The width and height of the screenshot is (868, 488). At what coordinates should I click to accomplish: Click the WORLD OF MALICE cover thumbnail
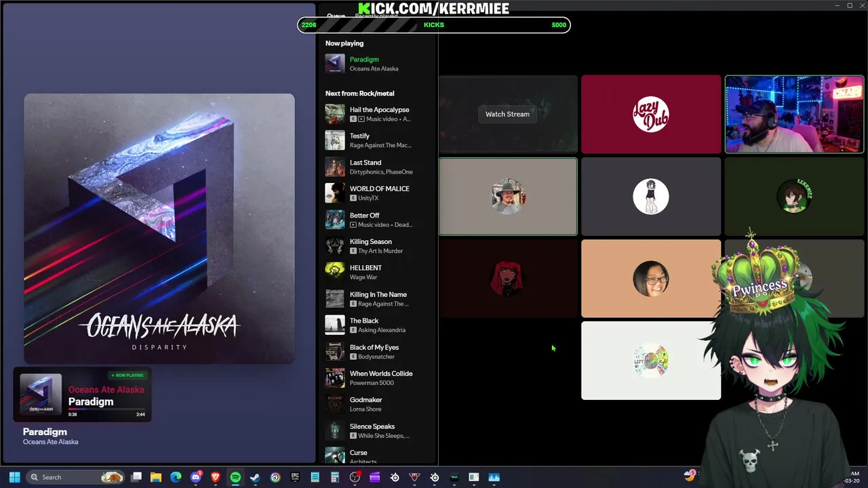[335, 193]
